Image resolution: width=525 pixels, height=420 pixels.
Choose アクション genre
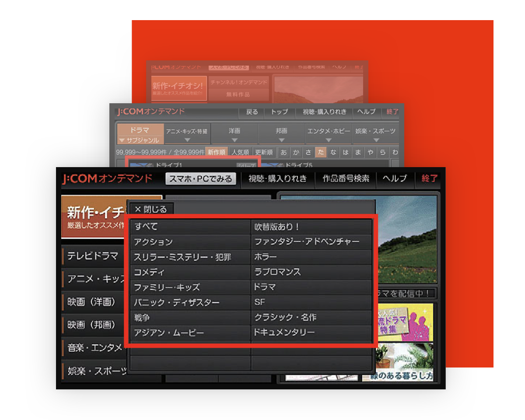(190, 242)
